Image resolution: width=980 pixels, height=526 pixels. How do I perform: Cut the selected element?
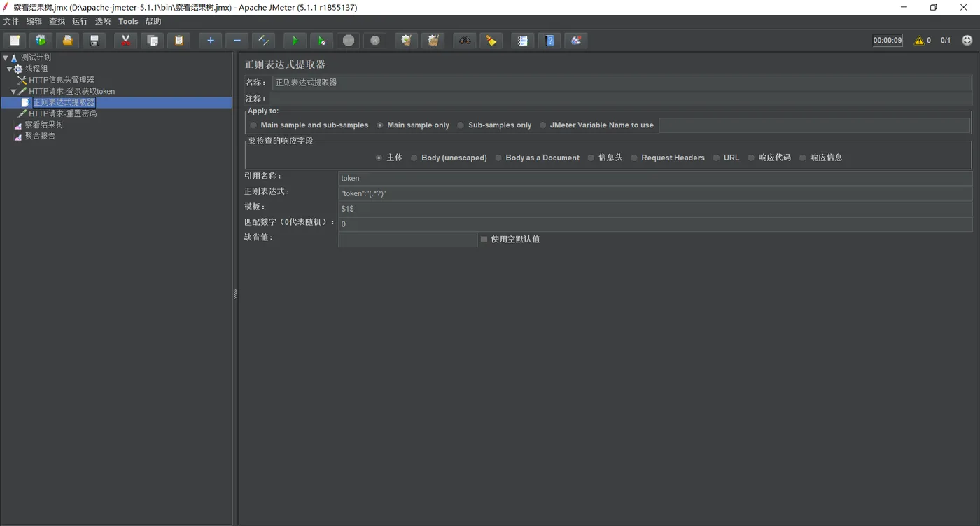click(x=125, y=41)
